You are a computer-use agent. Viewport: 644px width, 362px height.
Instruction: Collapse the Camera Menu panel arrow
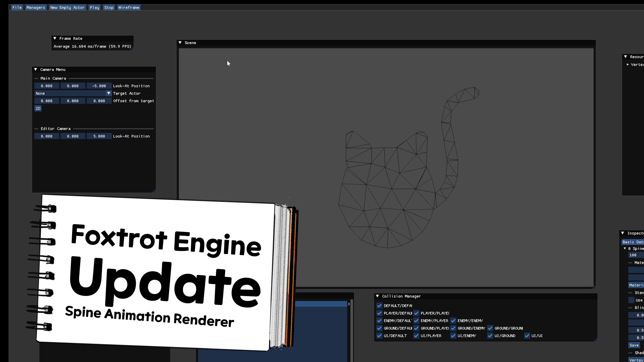click(x=36, y=70)
